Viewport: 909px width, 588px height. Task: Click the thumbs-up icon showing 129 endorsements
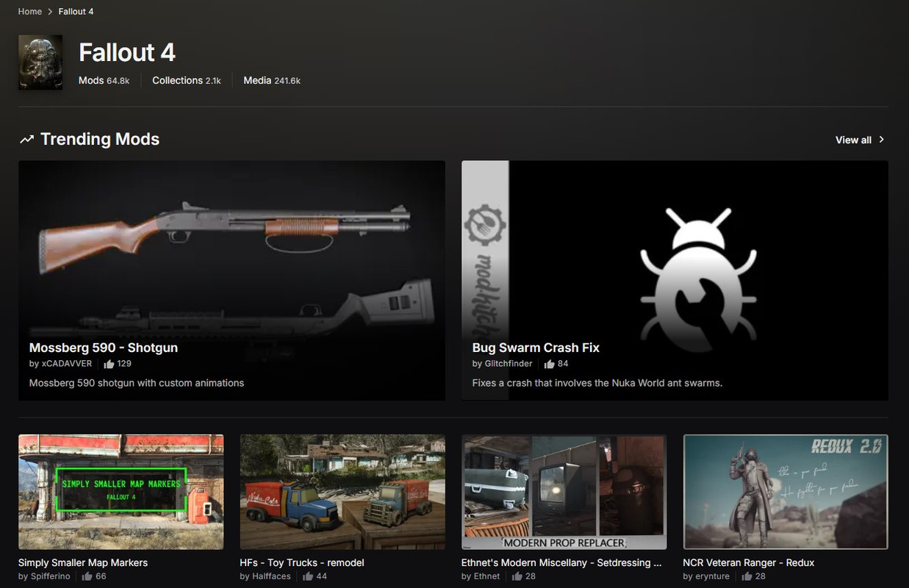[109, 364]
